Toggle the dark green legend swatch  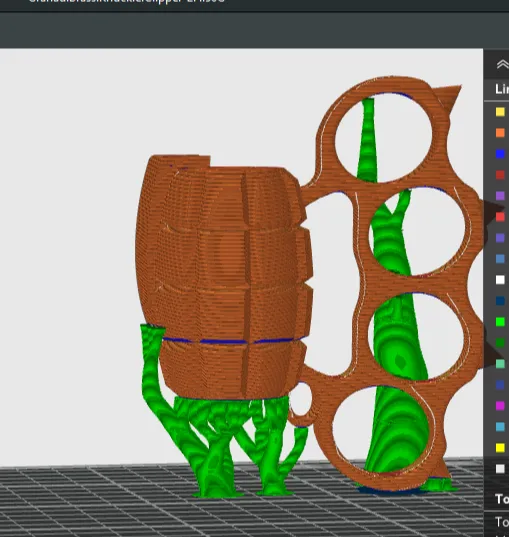coord(500,343)
